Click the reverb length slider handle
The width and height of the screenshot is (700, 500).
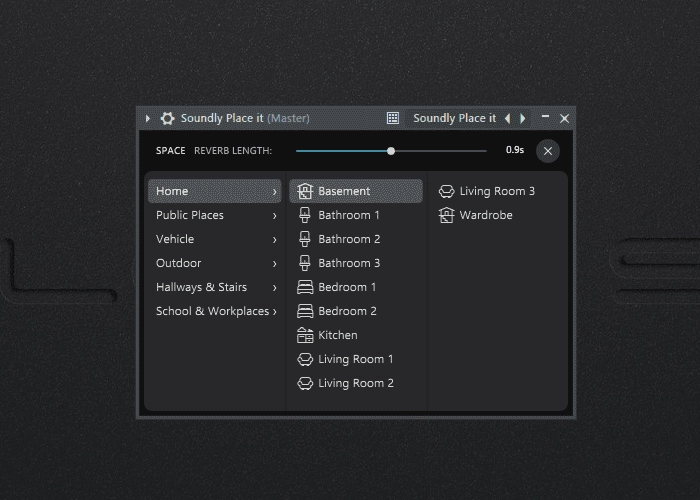(391, 151)
